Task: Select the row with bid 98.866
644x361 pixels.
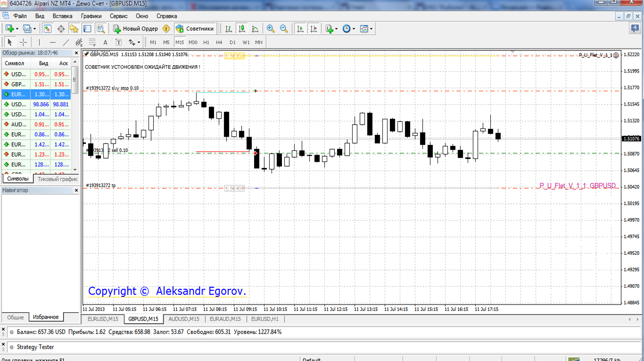Action: [37, 104]
